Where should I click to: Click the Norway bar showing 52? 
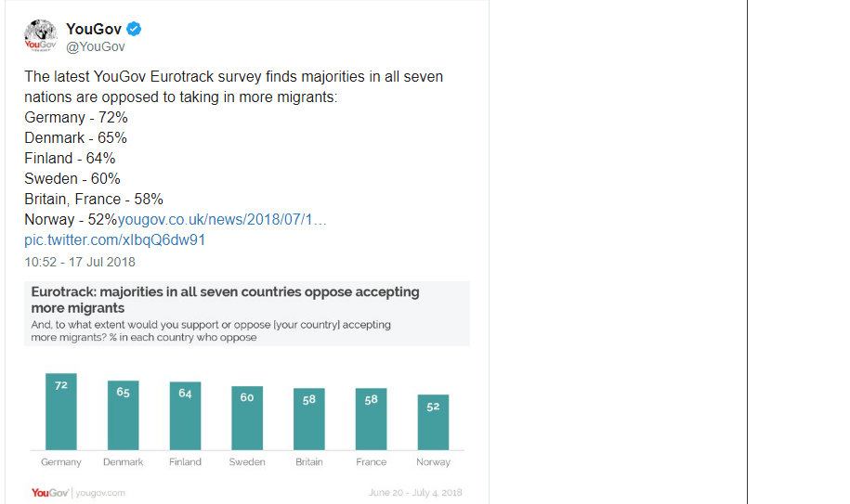433,422
